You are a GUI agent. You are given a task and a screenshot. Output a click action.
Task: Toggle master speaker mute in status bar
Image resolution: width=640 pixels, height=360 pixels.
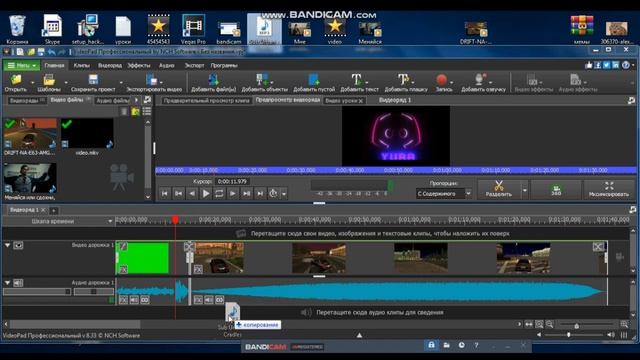coord(611,335)
